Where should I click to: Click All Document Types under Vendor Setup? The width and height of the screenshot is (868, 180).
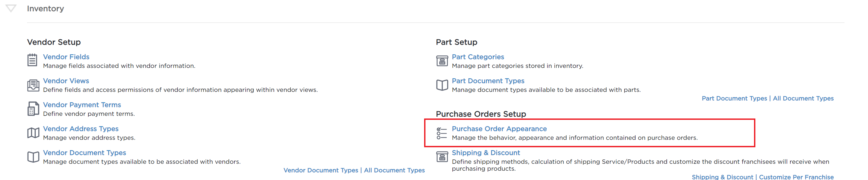pyautogui.click(x=394, y=170)
